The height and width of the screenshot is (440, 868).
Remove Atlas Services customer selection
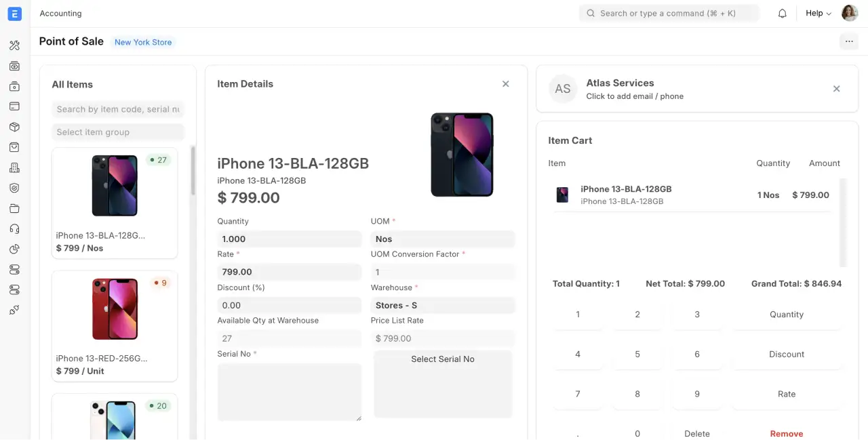tap(836, 89)
